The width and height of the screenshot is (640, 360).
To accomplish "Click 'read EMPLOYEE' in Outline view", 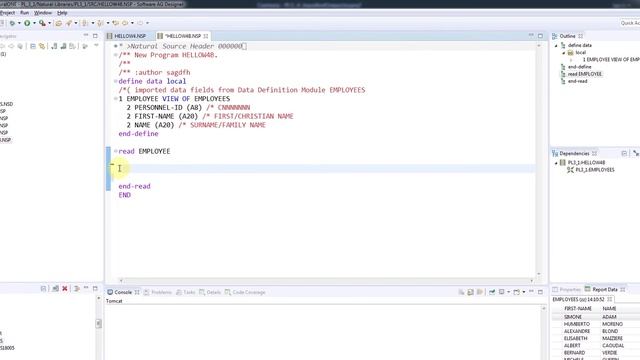I will point(584,74).
